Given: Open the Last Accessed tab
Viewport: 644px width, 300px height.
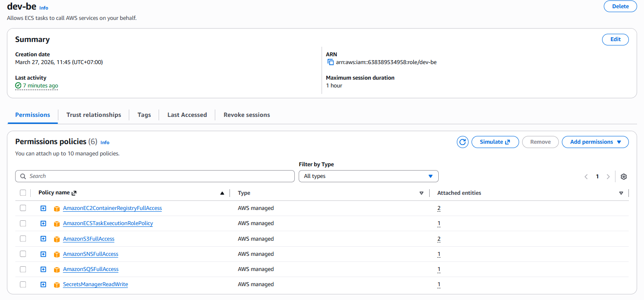Looking at the screenshot, I should point(187,115).
